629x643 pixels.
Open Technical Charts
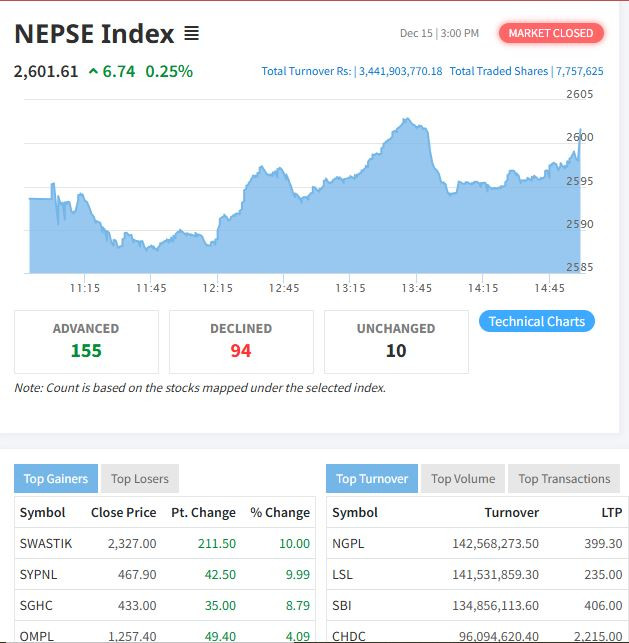[537, 321]
